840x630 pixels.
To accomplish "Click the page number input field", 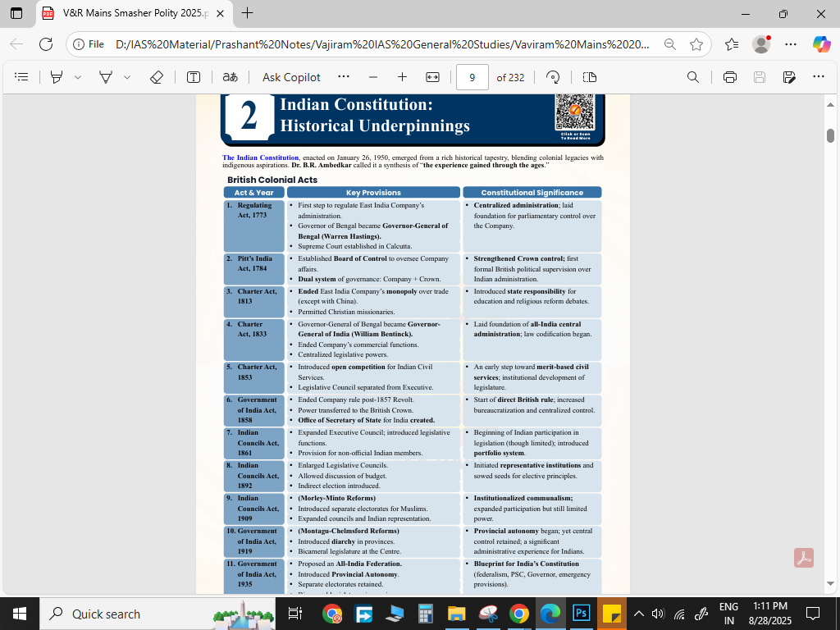I will pos(472,77).
